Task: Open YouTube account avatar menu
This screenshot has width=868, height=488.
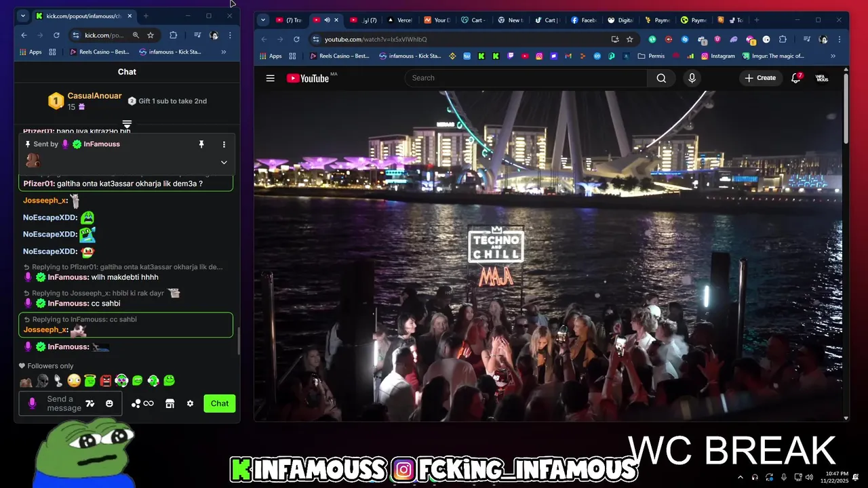Action: (822, 78)
